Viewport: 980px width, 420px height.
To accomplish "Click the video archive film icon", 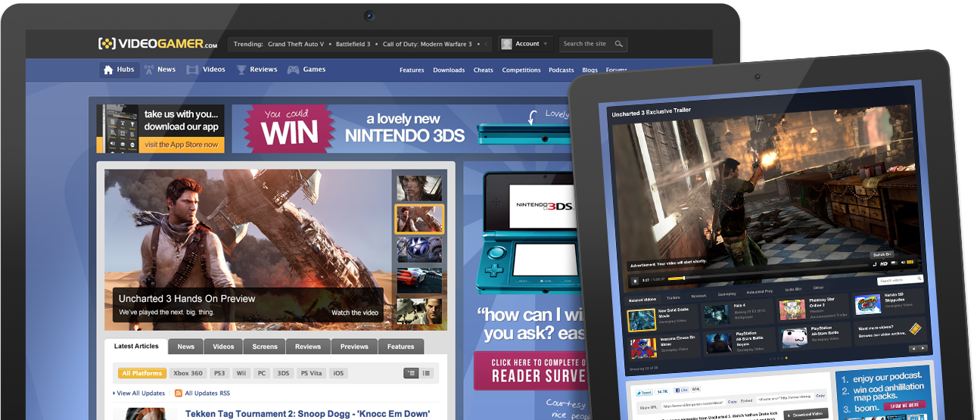I will point(915,328).
